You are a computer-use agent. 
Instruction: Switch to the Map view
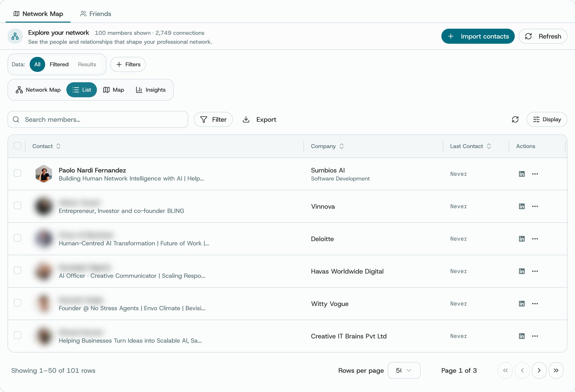pos(113,90)
